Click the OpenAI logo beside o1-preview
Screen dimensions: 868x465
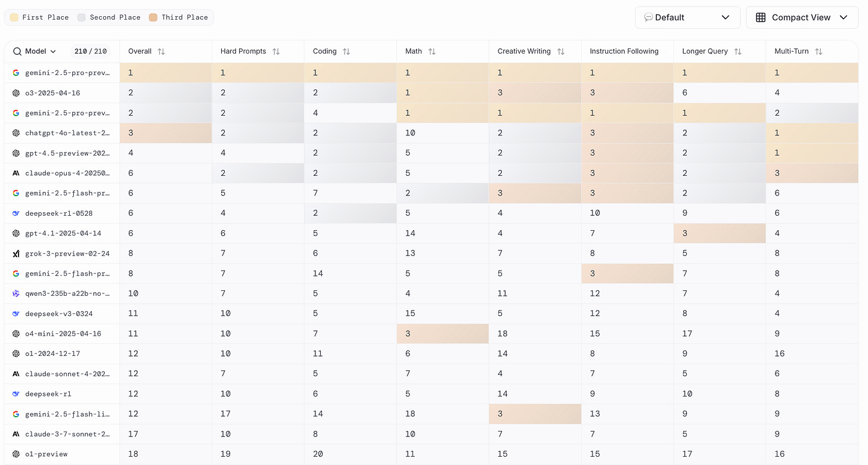click(x=16, y=454)
